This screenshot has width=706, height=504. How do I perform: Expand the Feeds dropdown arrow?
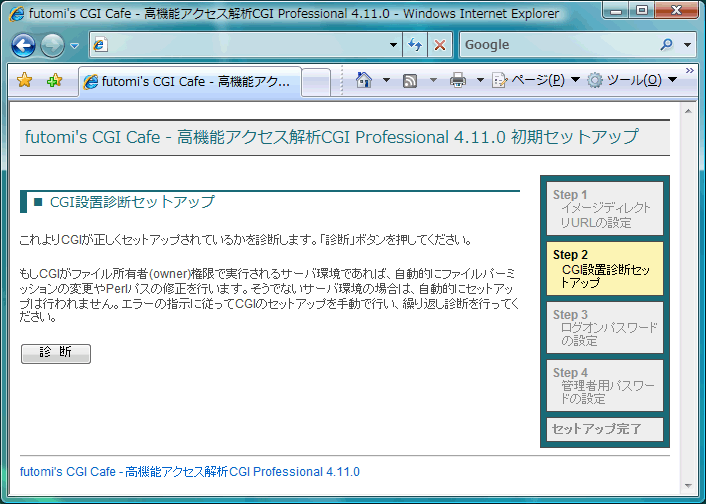(433, 80)
